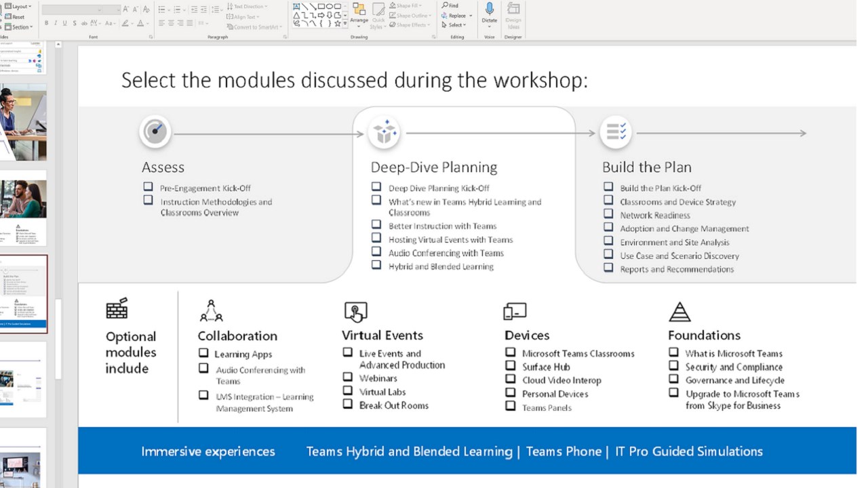Viewport: 868px width, 488px height.
Task: Open the Quick Styles gallery
Action: (x=378, y=16)
